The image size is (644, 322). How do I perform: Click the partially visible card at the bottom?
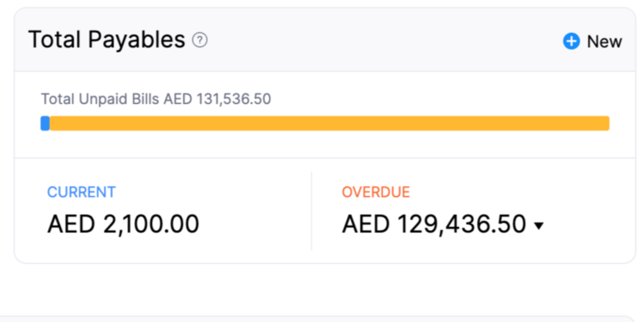point(321,318)
